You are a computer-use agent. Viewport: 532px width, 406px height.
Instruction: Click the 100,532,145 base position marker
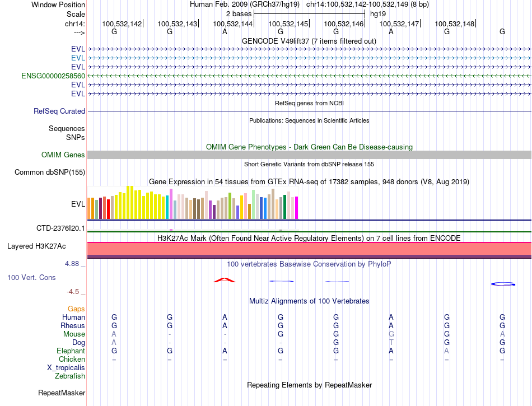click(288, 24)
